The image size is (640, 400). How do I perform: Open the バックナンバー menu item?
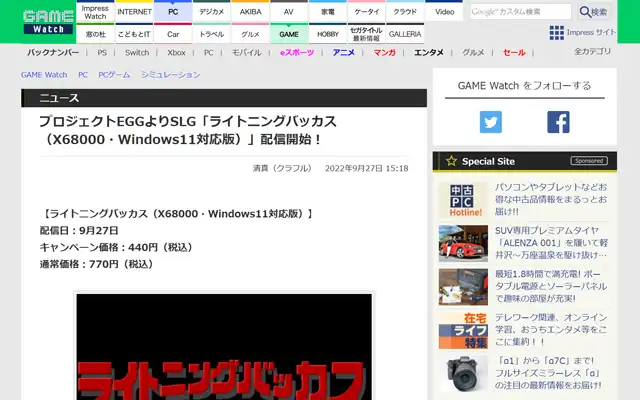click(x=53, y=52)
